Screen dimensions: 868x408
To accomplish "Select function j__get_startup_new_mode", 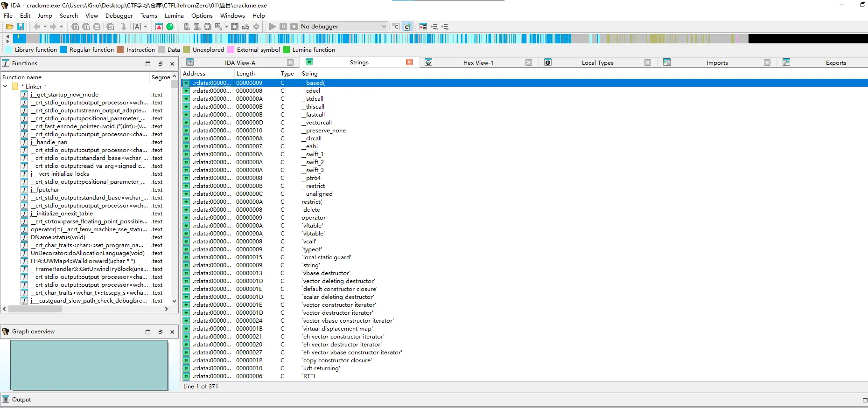I will [64, 94].
